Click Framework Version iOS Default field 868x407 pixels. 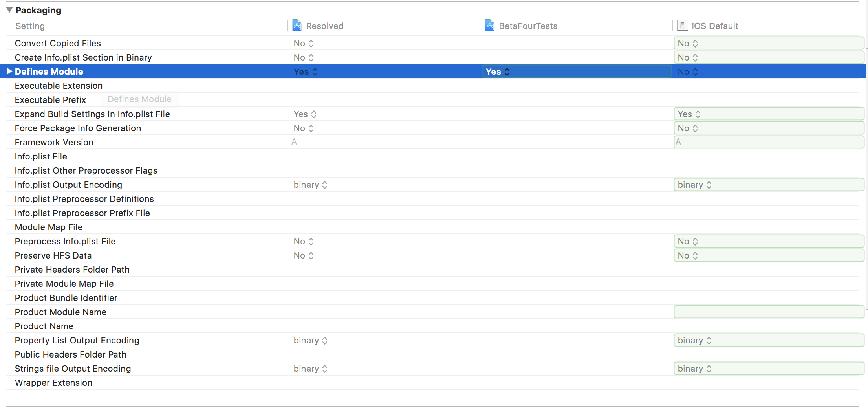(769, 142)
